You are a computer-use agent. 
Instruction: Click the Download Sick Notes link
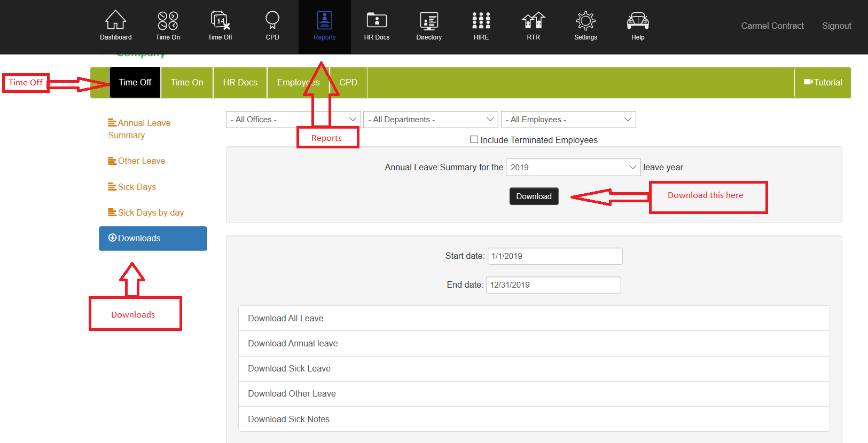click(289, 420)
